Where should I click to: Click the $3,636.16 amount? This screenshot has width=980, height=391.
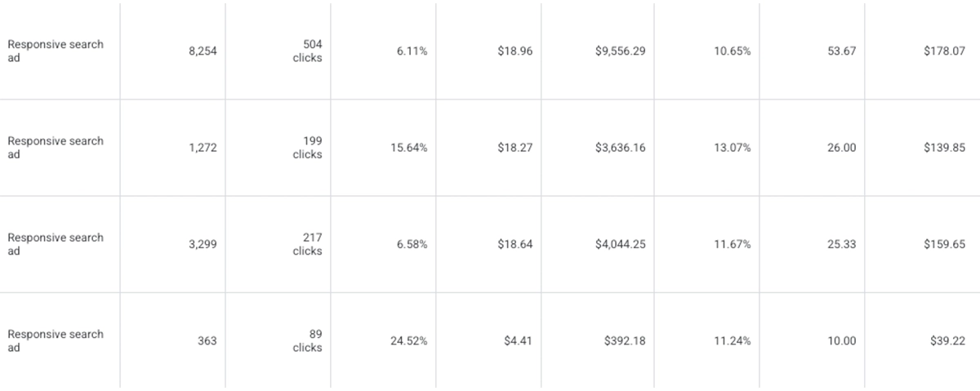click(x=620, y=148)
